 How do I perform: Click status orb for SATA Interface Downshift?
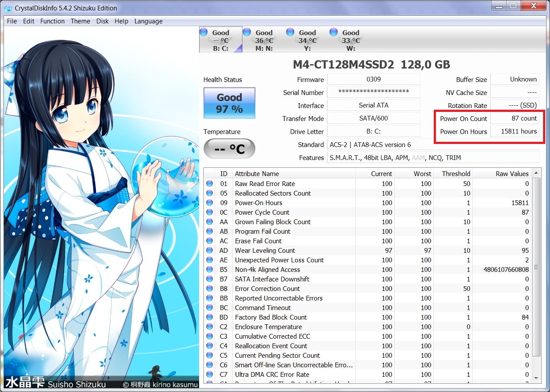tap(210, 279)
